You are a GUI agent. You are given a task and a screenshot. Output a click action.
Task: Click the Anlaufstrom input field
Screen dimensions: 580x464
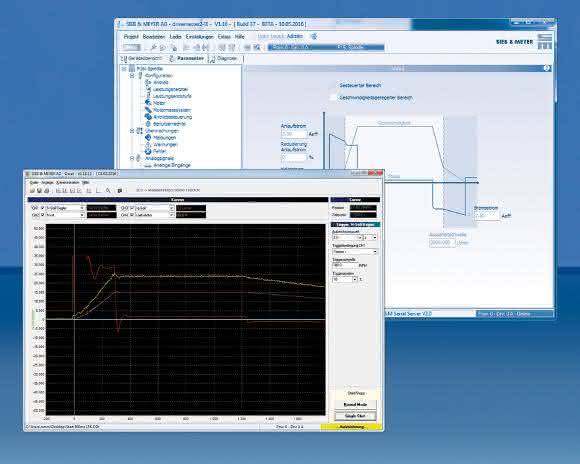[294, 134]
